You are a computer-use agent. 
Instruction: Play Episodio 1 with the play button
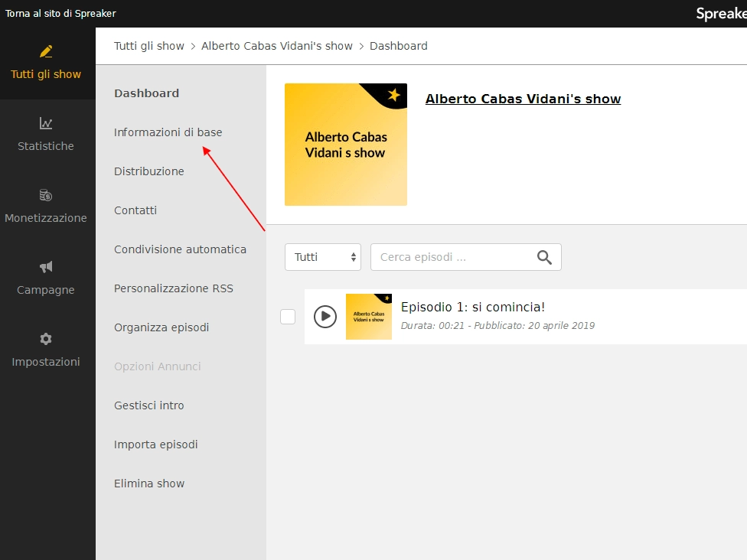click(325, 316)
